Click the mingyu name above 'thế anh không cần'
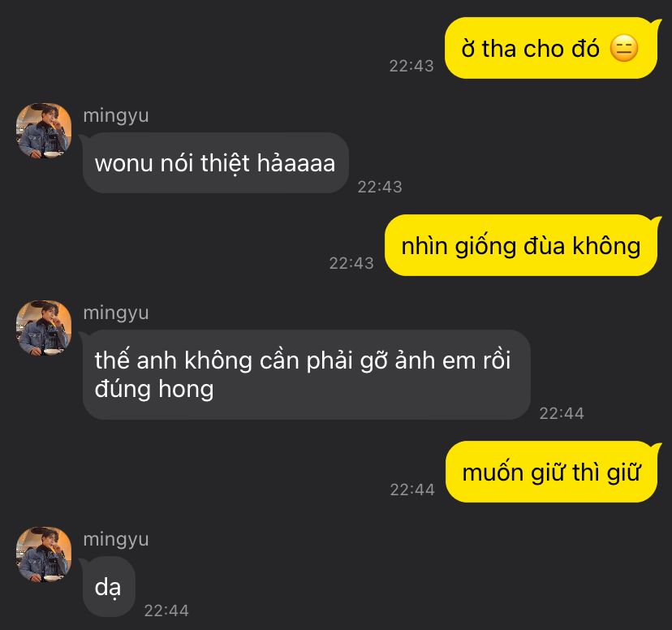This screenshot has height=630, width=672. (116, 313)
